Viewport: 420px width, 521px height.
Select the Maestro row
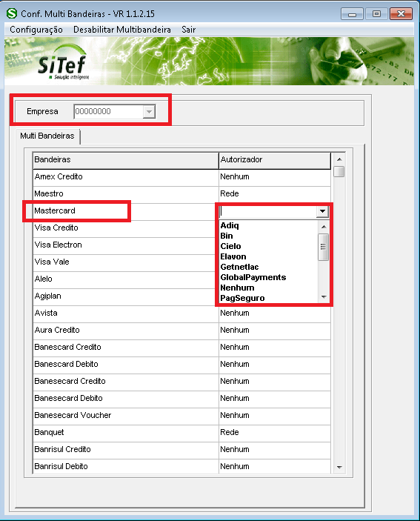(x=125, y=193)
